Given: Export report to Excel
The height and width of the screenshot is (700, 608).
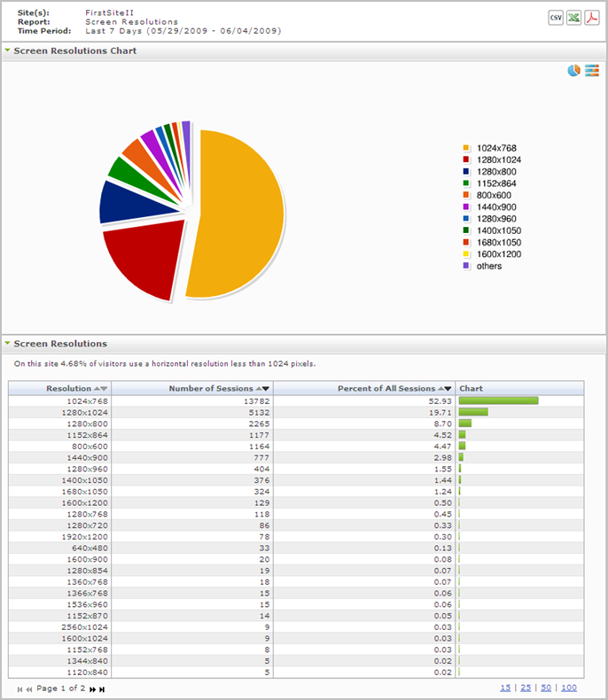Looking at the screenshot, I should (573, 18).
